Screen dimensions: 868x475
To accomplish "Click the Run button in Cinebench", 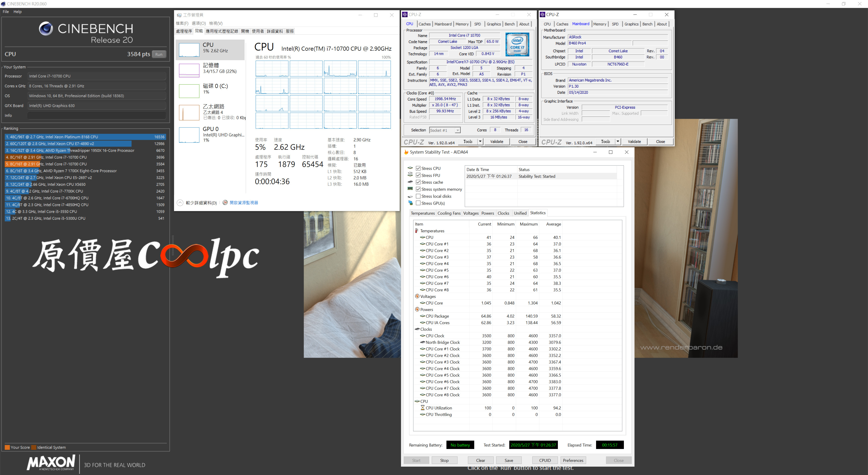I will click(159, 54).
